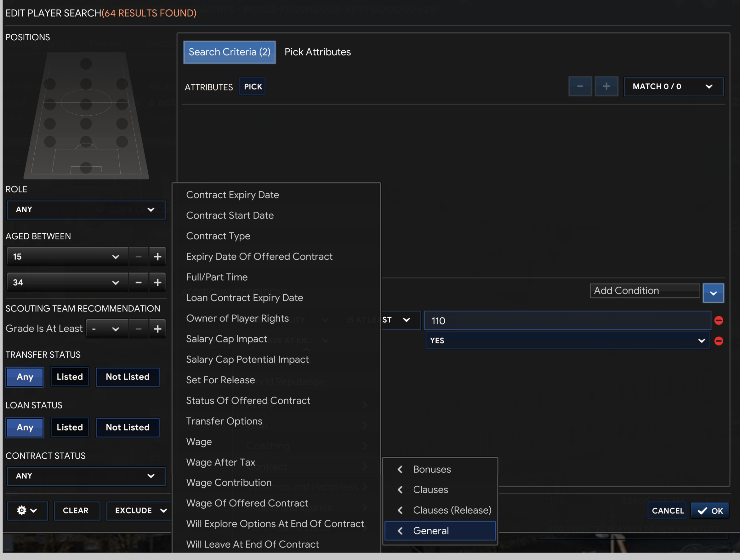Expand the MATCH 0 / 0 dropdown
The image size is (740, 560).
pos(673,87)
